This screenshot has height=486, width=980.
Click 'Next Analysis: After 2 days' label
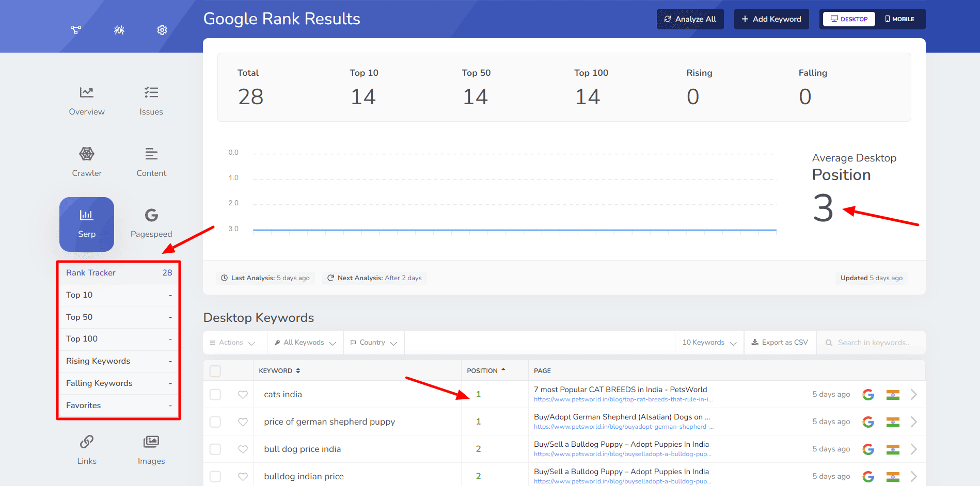pos(374,278)
